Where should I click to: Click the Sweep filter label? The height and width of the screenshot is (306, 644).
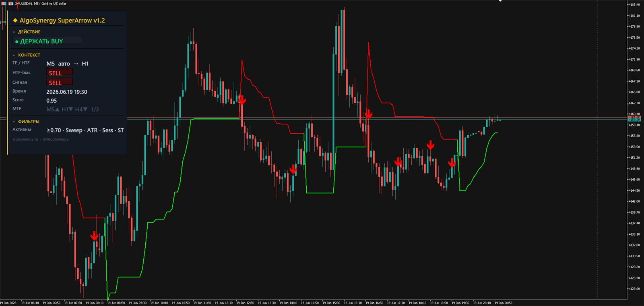click(74, 130)
